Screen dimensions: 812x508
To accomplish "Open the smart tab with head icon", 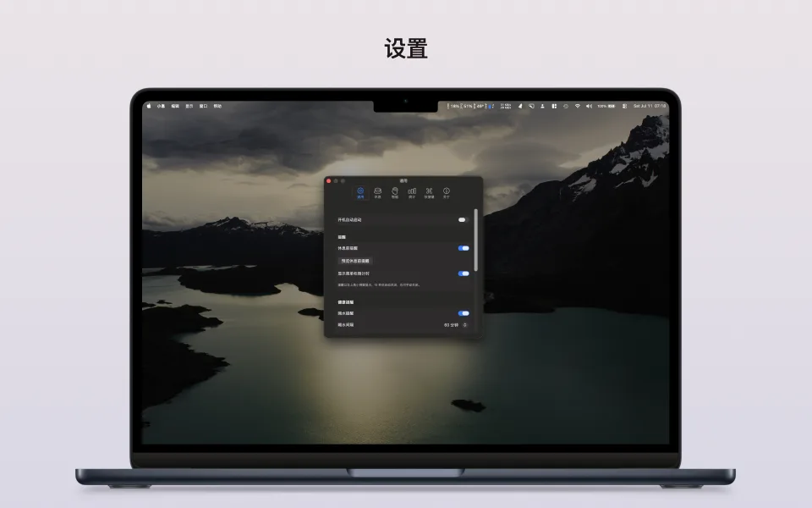I will (395, 193).
